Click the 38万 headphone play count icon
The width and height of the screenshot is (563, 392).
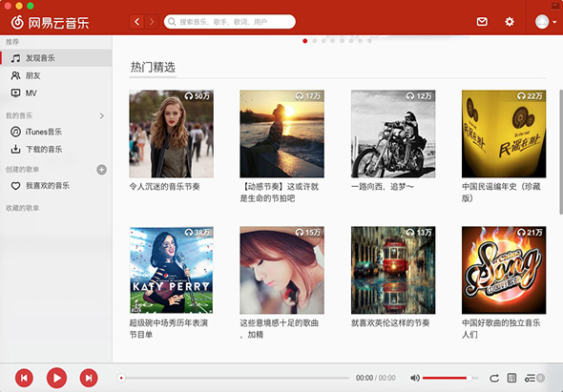pyautogui.click(x=189, y=233)
